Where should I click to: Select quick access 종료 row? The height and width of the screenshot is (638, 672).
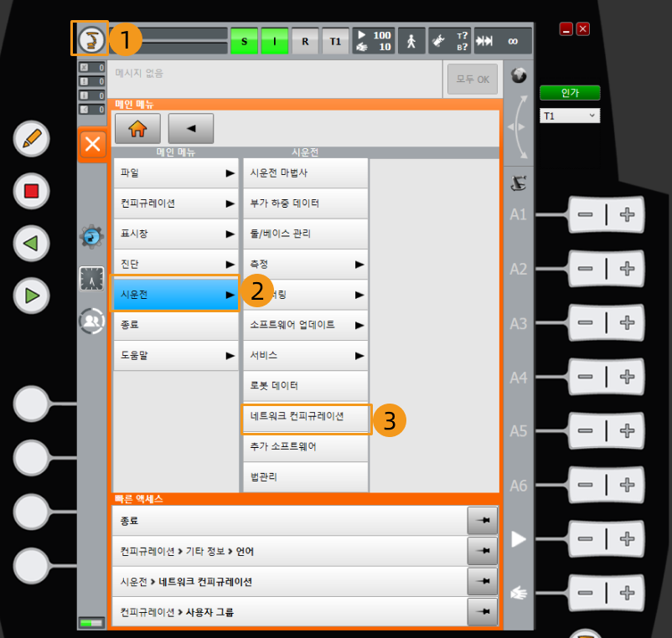(x=290, y=521)
